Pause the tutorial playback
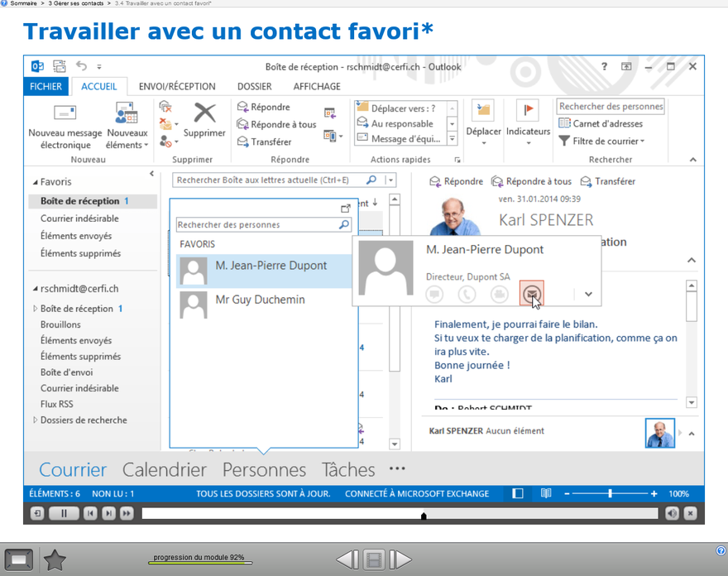Image resolution: width=728 pixels, height=576 pixels. pyautogui.click(x=64, y=514)
